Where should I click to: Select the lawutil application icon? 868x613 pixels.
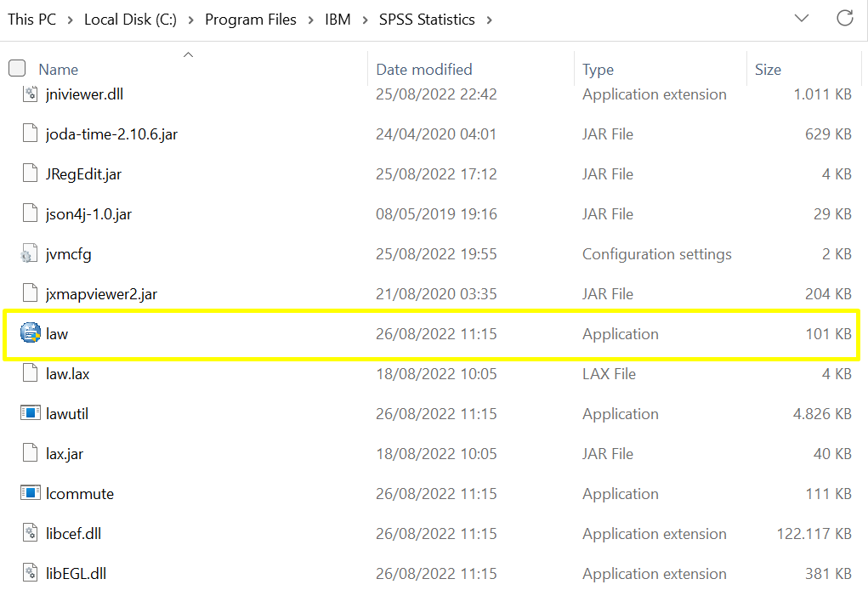click(31, 414)
